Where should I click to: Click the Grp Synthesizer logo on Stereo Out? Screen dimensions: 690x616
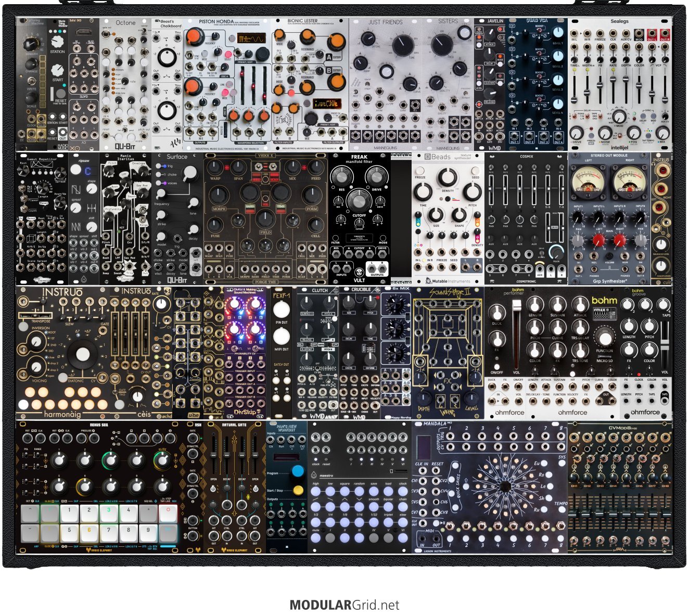610,281
